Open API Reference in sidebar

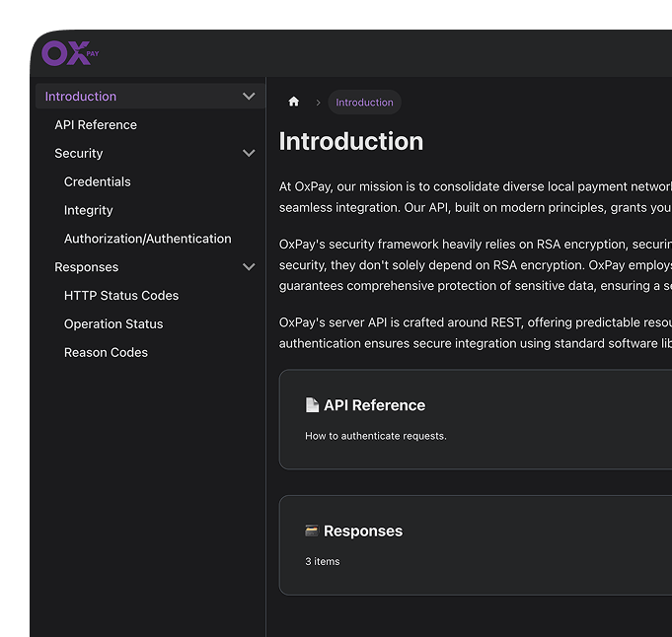[x=96, y=125]
